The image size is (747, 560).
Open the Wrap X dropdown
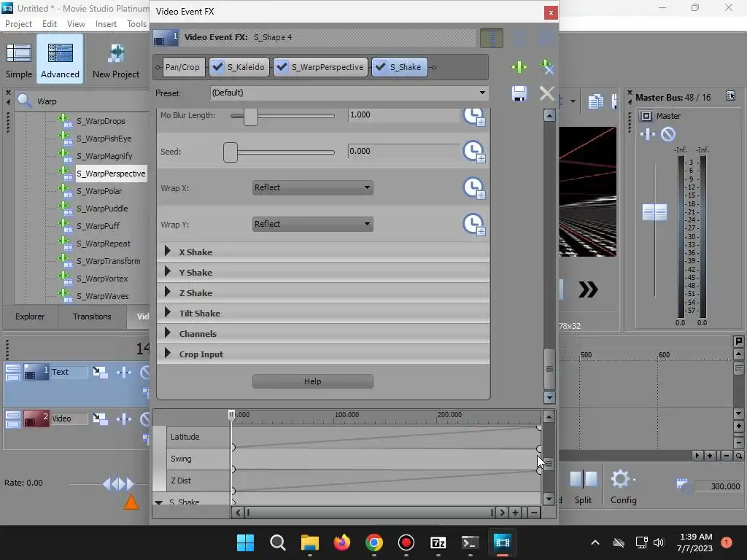click(312, 187)
